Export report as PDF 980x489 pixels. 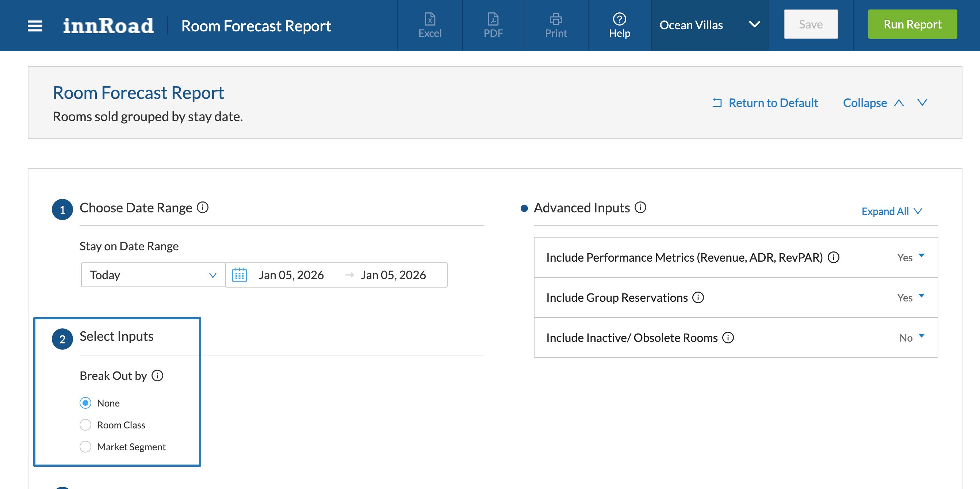[x=493, y=25]
